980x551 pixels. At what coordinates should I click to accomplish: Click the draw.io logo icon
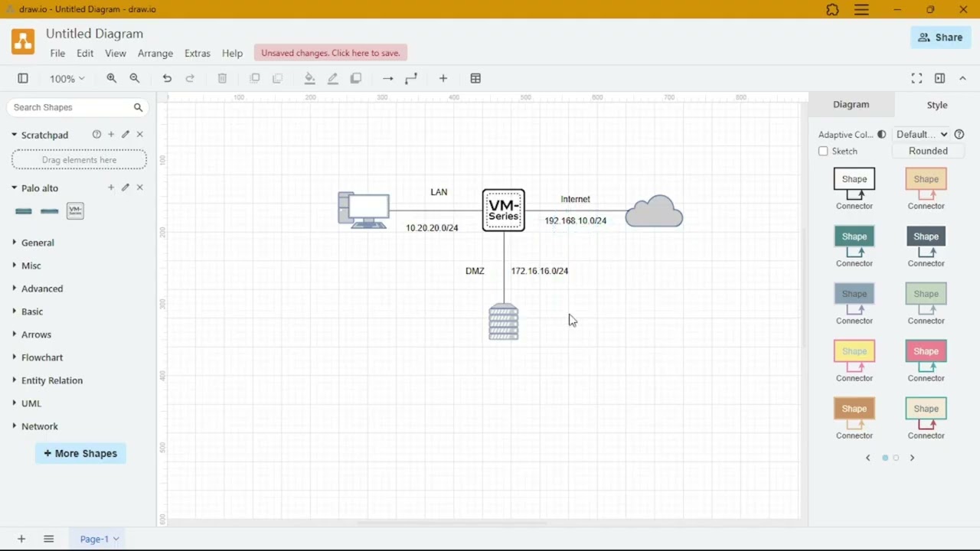click(x=23, y=41)
